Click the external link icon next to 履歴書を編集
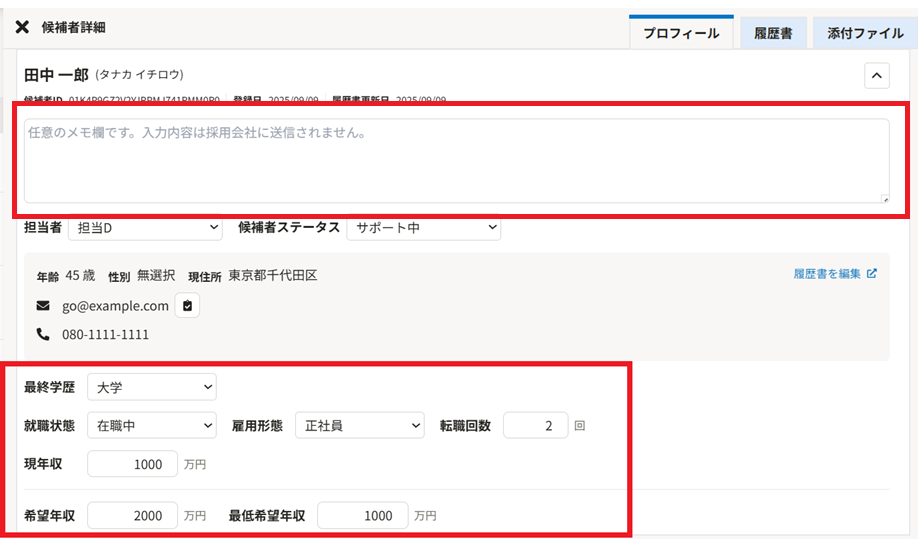Screen dimensions: 918x539 click(872, 273)
